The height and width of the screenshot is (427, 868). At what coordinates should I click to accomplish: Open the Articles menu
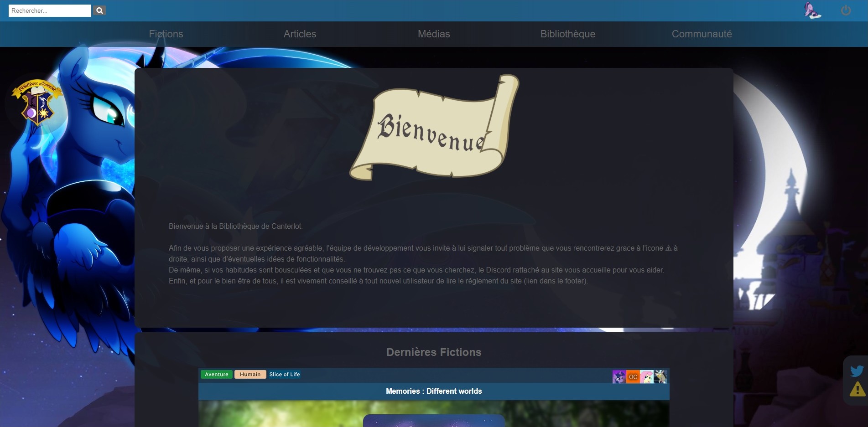[300, 34]
